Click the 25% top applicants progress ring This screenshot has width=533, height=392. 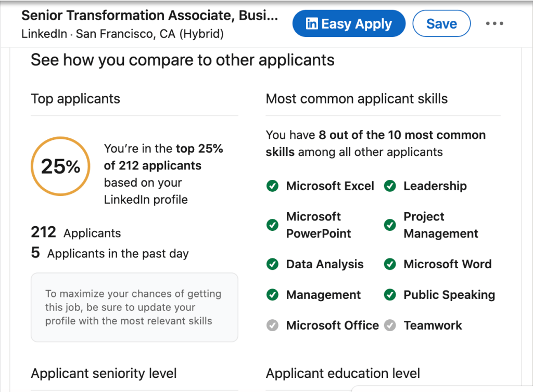point(60,166)
